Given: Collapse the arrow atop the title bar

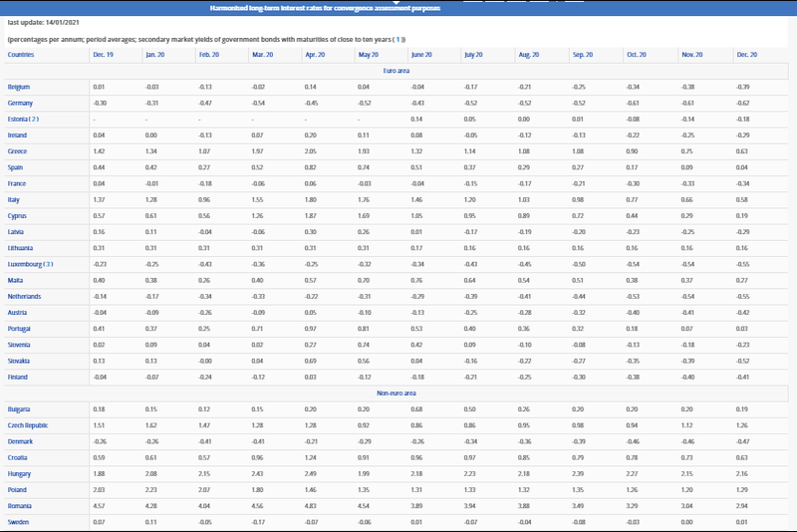Looking at the screenshot, I should click(398, 2).
